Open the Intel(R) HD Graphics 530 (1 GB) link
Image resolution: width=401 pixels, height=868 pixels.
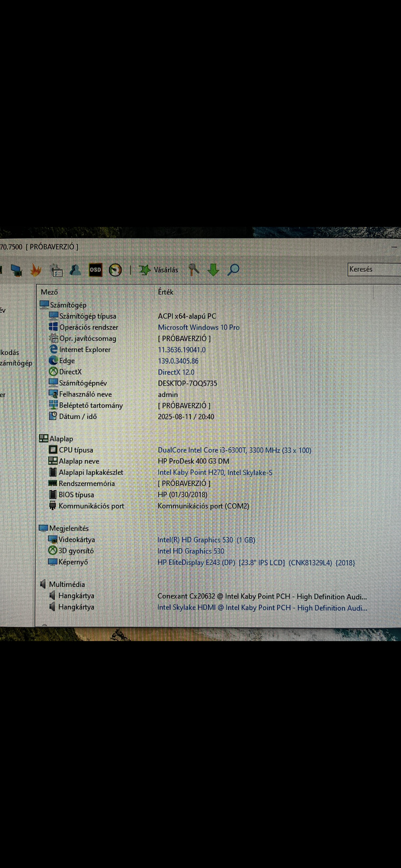[x=206, y=540]
